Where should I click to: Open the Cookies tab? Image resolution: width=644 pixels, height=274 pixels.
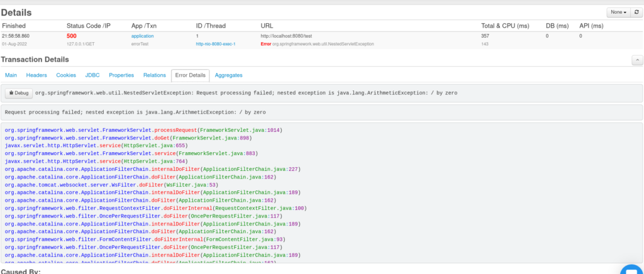click(66, 75)
